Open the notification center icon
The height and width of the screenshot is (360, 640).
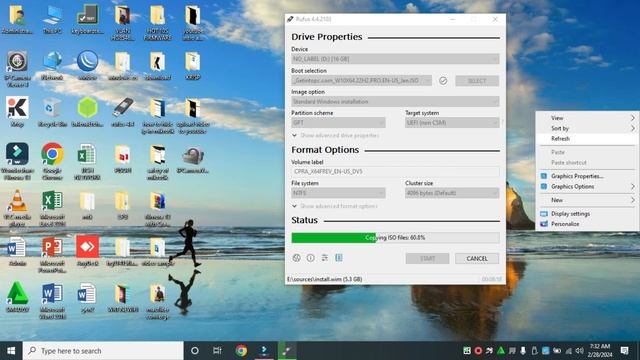624,351
